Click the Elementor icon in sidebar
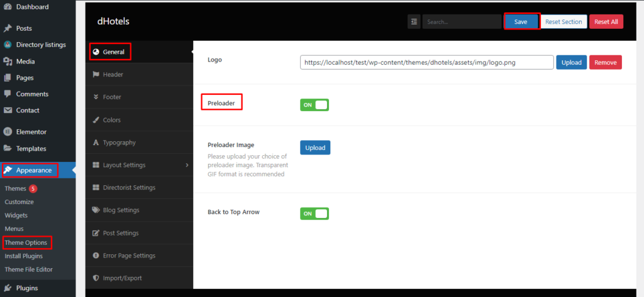 tap(8, 132)
